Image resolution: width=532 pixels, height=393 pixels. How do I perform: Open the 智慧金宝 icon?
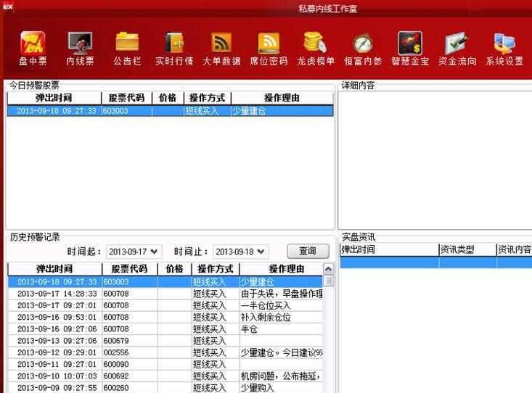tap(410, 44)
